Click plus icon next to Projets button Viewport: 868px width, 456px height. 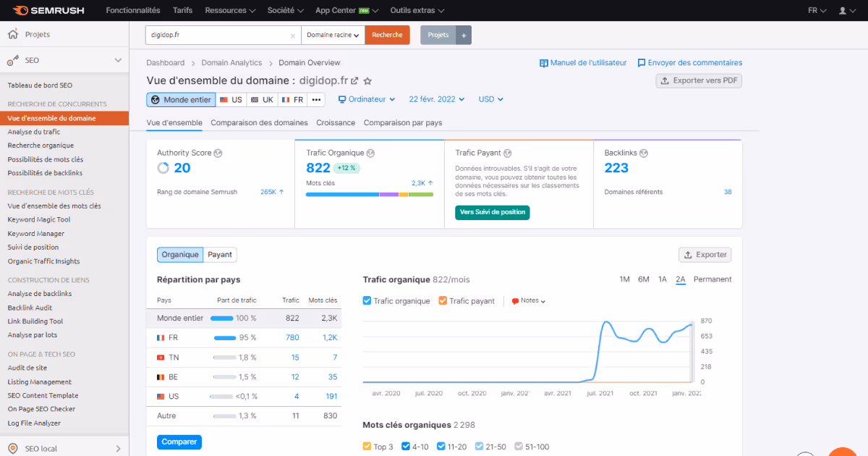[464, 35]
